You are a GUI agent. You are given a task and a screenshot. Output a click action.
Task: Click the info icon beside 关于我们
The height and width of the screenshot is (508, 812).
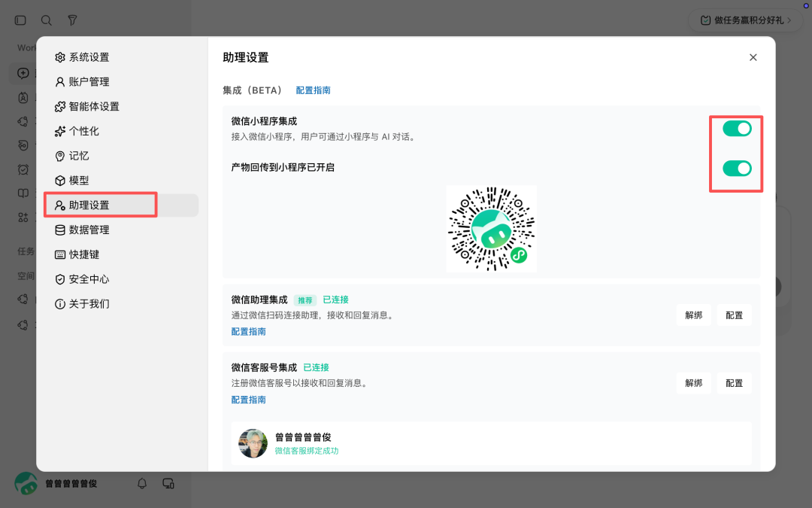(60, 304)
